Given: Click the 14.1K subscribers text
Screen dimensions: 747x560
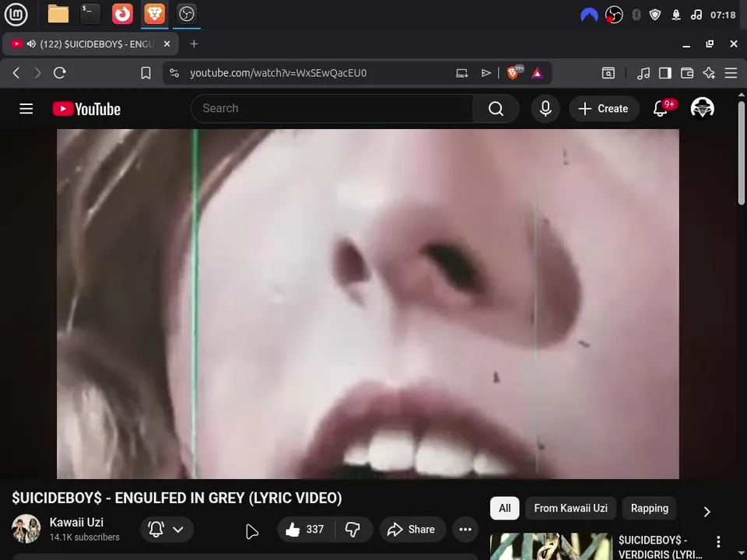Looking at the screenshot, I should tap(84, 537).
